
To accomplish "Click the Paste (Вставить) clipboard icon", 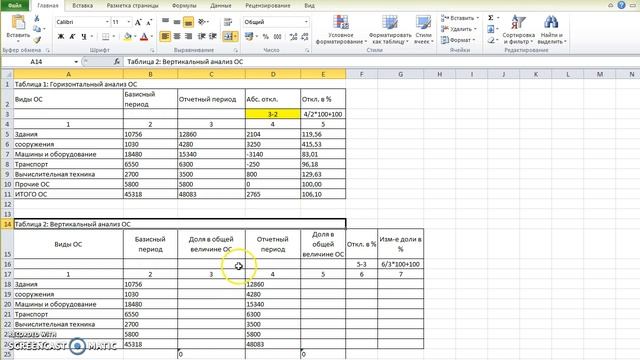I will pyautogui.click(x=18, y=23).
